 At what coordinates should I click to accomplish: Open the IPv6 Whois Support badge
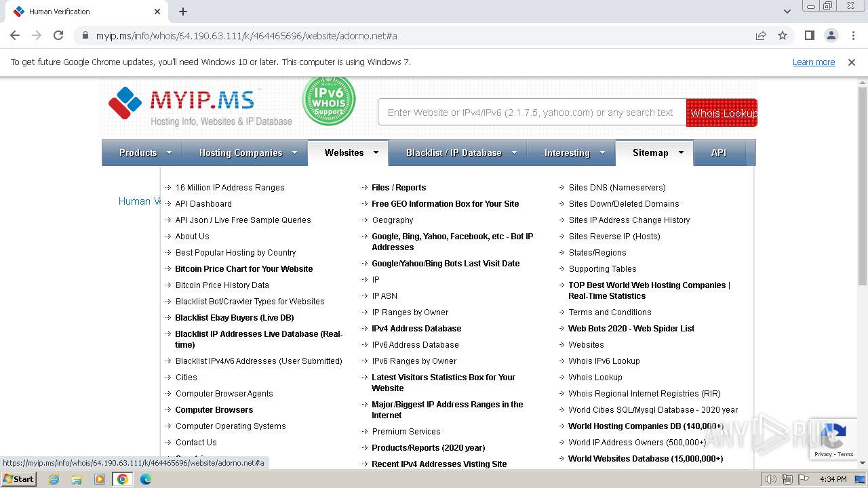(328, 100)
